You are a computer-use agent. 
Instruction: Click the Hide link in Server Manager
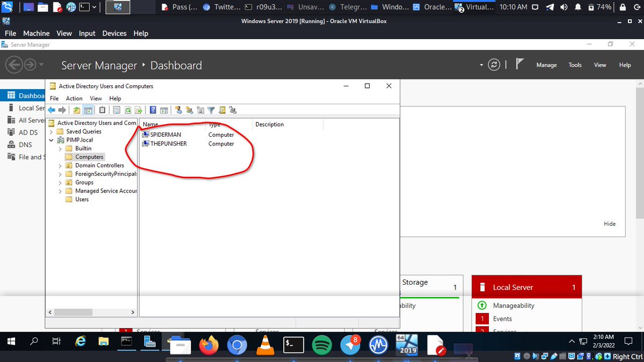(x=610, y=224)
